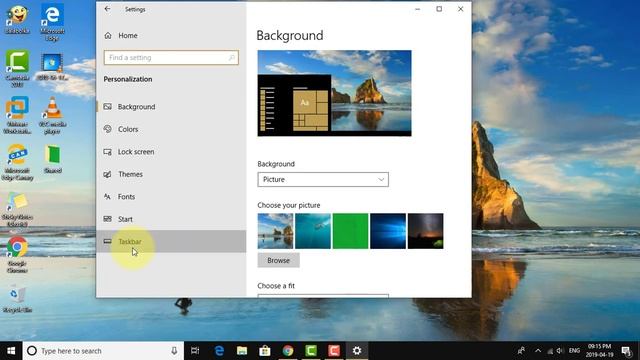The width and height of the screenshot is (640, 360).
Task: Click the Type here to search box
Action: pos(103,351)
